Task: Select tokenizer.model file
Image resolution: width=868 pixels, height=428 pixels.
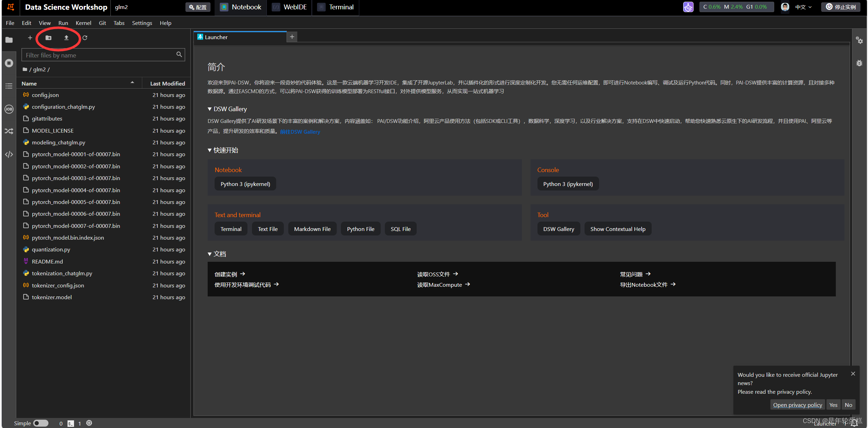Action: [x=104, y=297]
